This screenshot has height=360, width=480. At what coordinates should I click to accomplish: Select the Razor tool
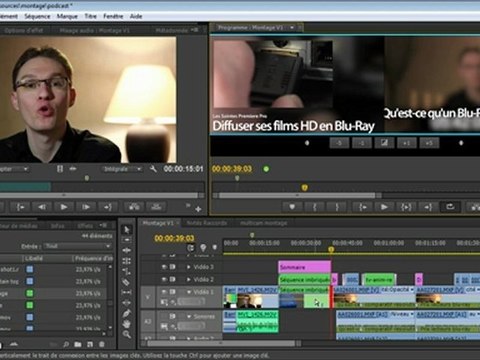(127, 282)
